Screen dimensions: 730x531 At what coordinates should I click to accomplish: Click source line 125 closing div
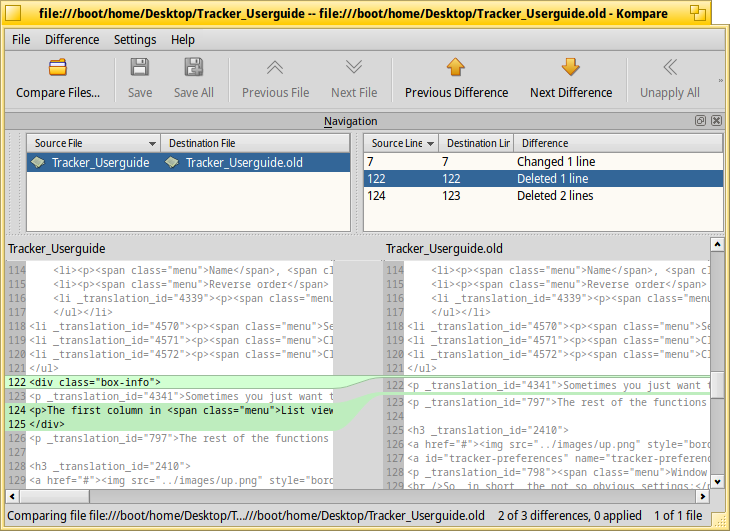[x=169, y=424]
